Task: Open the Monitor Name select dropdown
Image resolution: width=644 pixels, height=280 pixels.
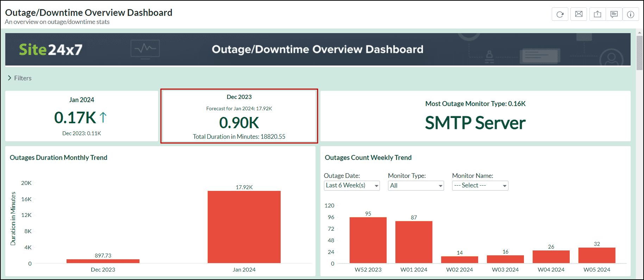Action: 480,186
